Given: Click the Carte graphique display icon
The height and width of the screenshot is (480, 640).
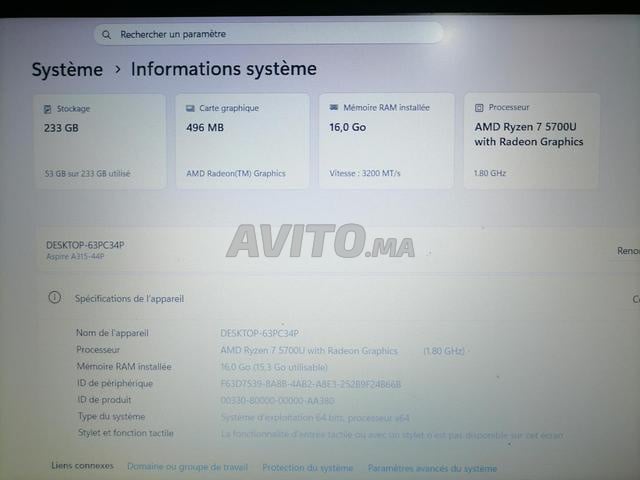Looking at the screenshot, I should click(x=190, y=108).
